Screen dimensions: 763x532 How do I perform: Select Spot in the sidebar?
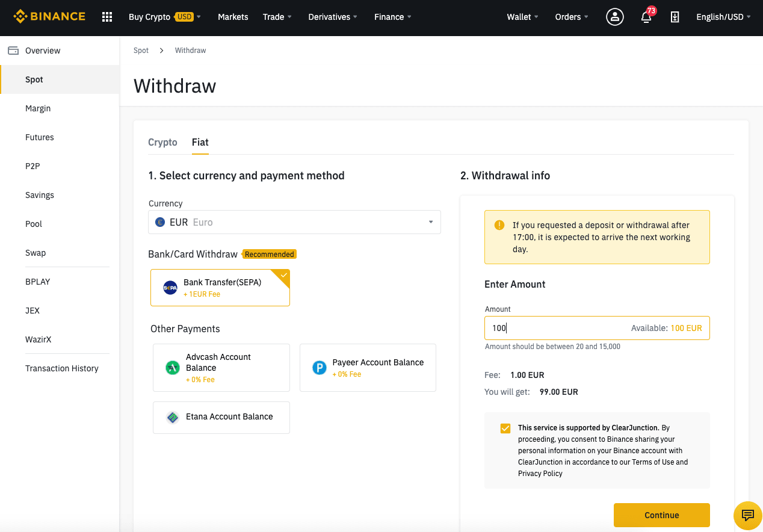point(60,79)
